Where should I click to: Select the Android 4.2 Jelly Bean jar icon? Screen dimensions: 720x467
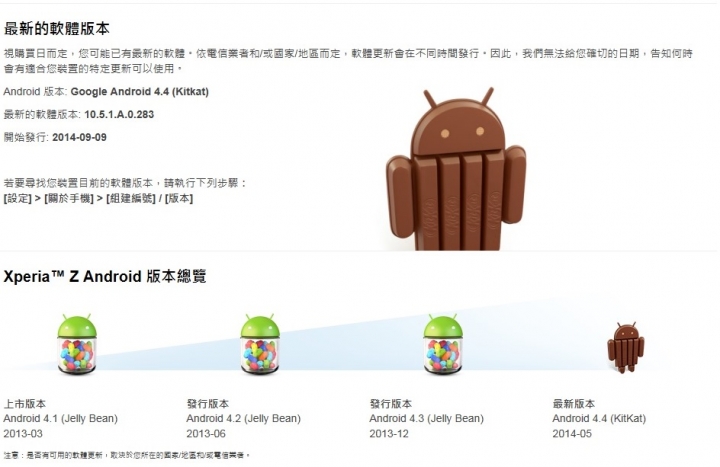[x=260, y=343]
